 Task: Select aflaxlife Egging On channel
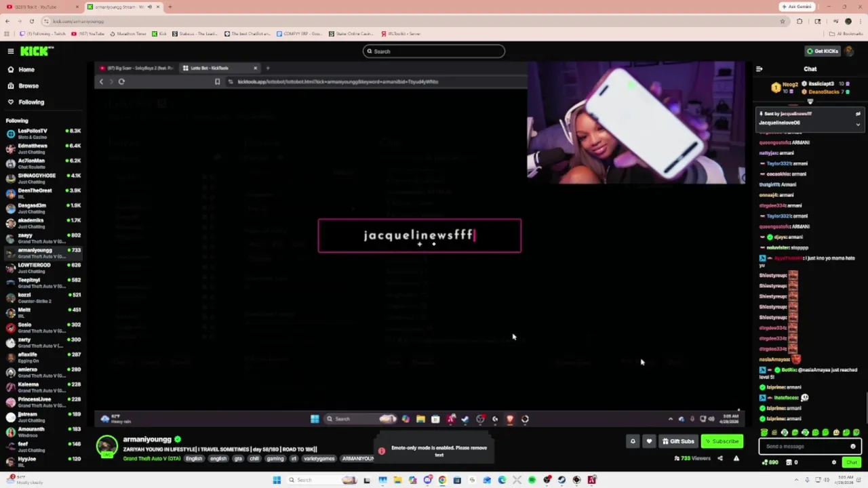[43, 357]
